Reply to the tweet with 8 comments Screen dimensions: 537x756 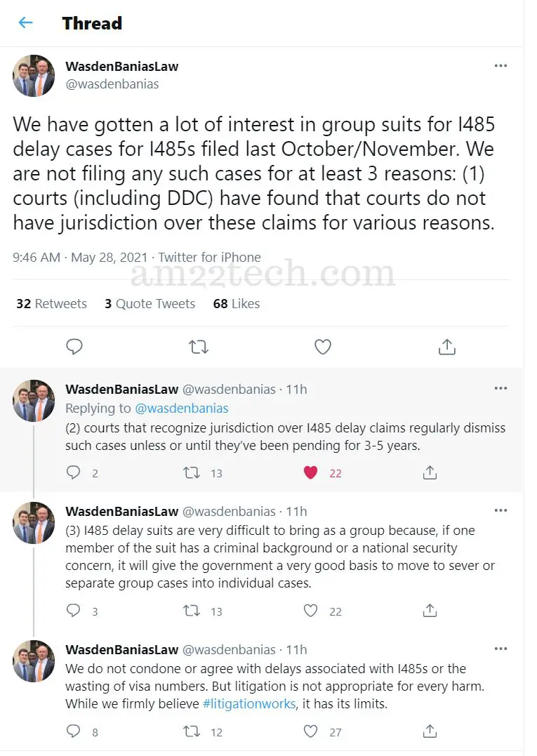click(x=73, y=731)
